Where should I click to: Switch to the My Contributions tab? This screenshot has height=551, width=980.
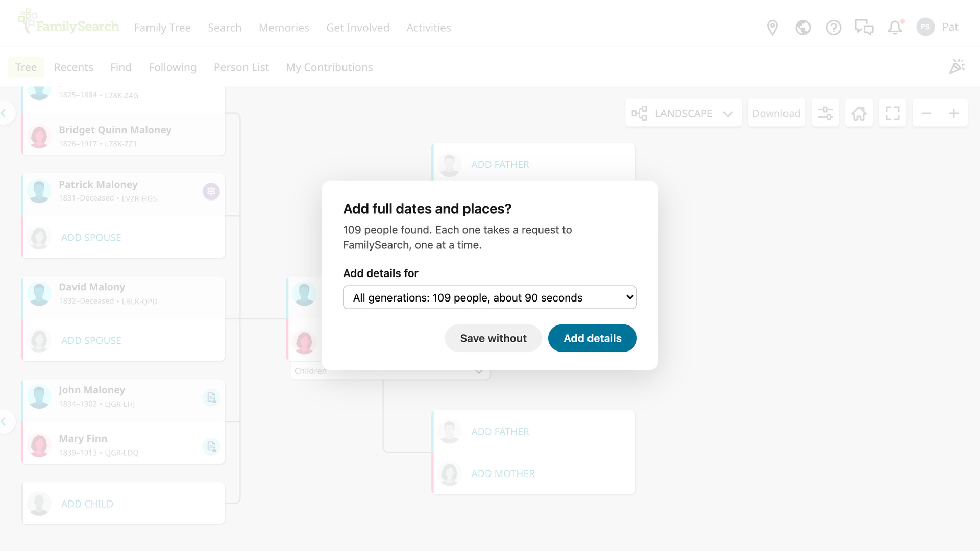[329, 67]
